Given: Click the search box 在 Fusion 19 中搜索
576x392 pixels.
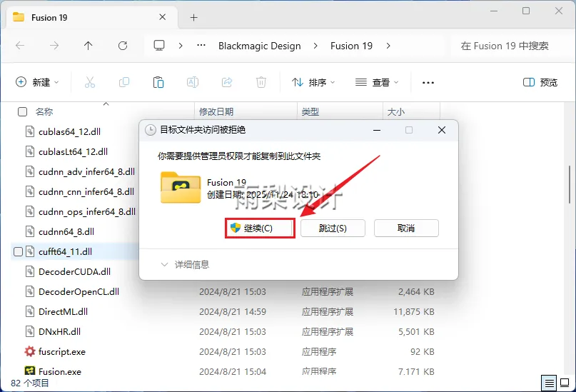Looking at the screenshot, I should 510,46.
